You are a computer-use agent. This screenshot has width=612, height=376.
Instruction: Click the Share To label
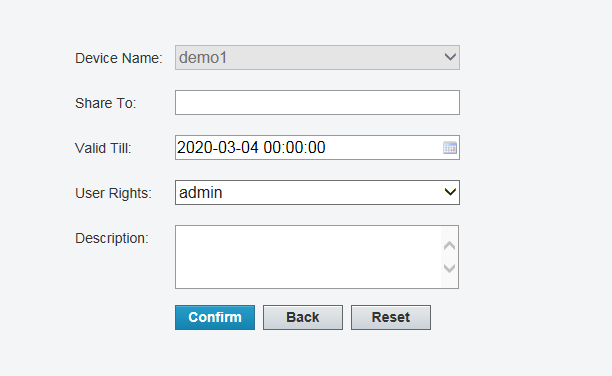105,103
